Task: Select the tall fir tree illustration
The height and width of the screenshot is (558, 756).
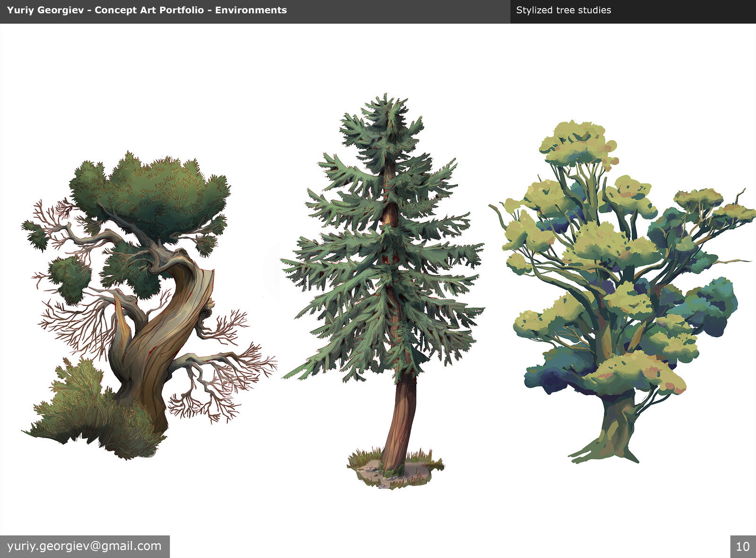Action: coord(383,290)
